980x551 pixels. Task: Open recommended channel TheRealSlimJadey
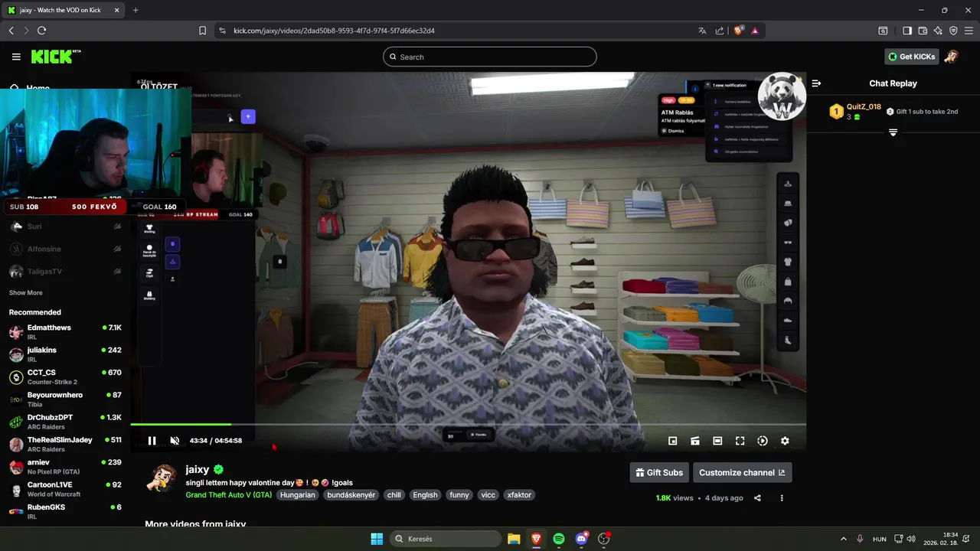pyautogui.click(x=65, y=444)
